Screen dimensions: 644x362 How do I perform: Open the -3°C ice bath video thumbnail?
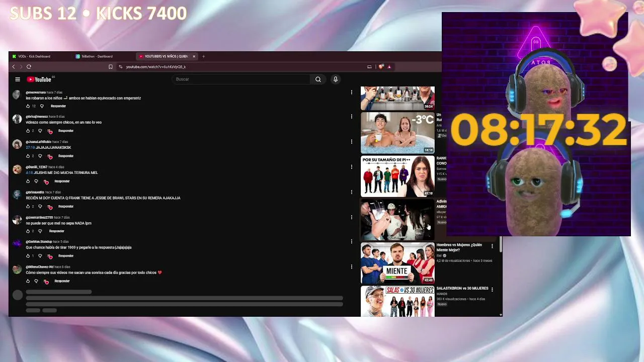[397, 133]
